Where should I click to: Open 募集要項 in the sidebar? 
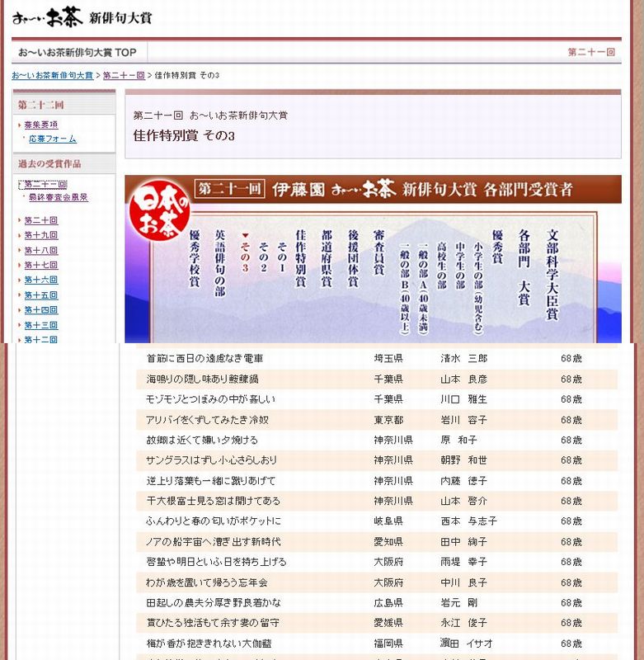[41, 125]
